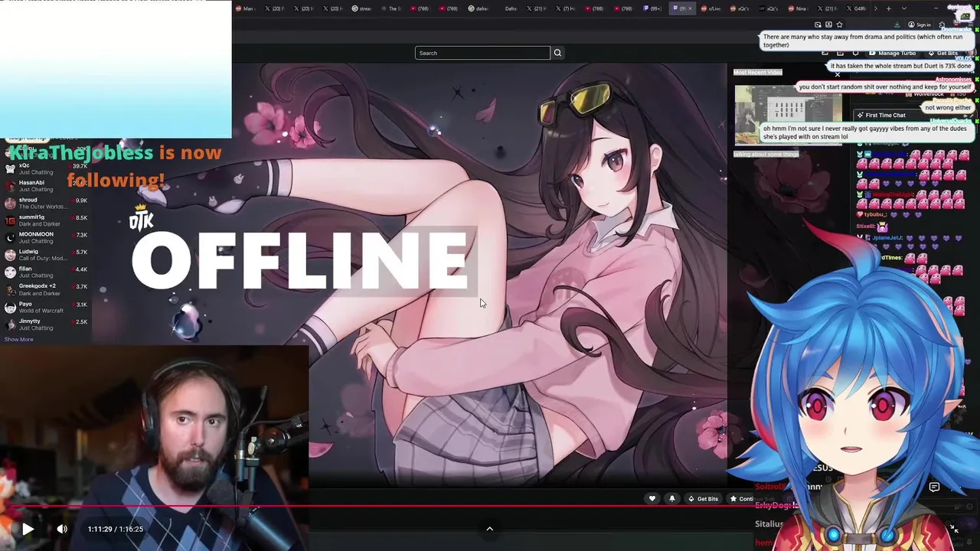Open the 'talking about some things' video title
Screen dimensions: 980x551
tap(766, 154)
